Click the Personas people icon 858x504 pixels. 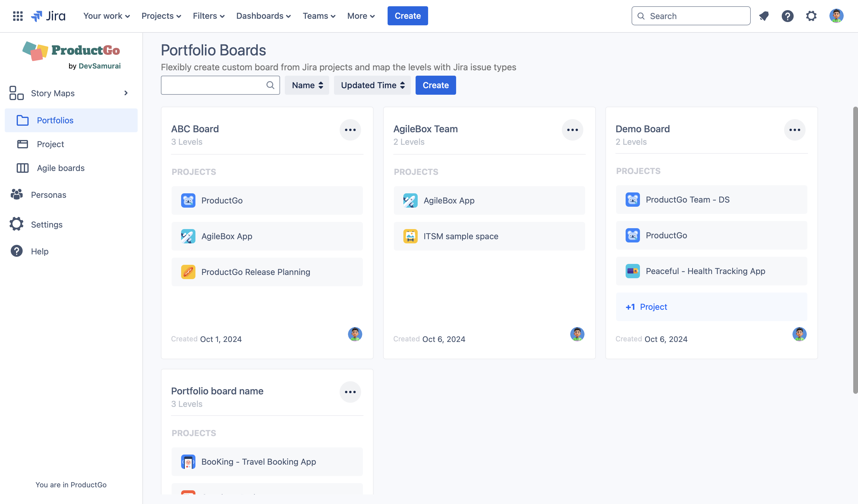16,195
